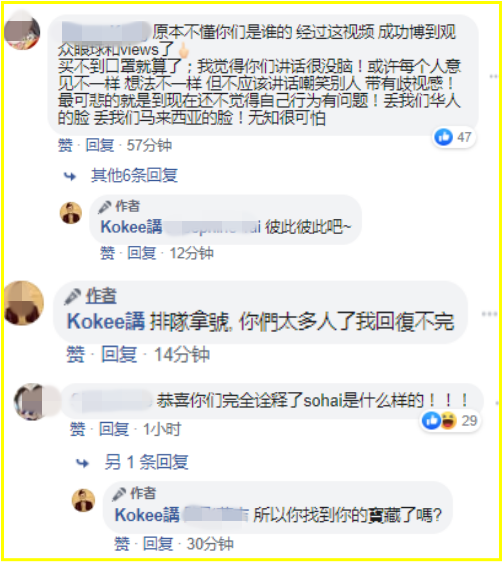
Task: Reply to the comment posted 30分钟 ago
Action: [158, 544]
